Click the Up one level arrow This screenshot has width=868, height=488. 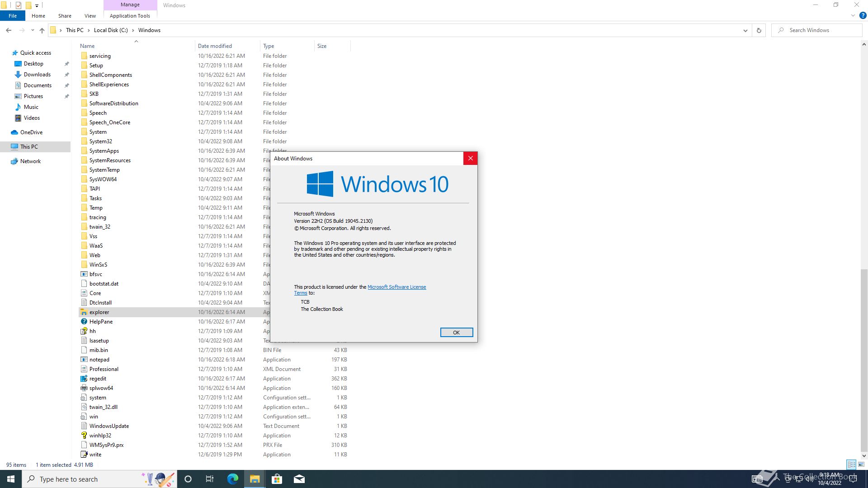[42, 30]
